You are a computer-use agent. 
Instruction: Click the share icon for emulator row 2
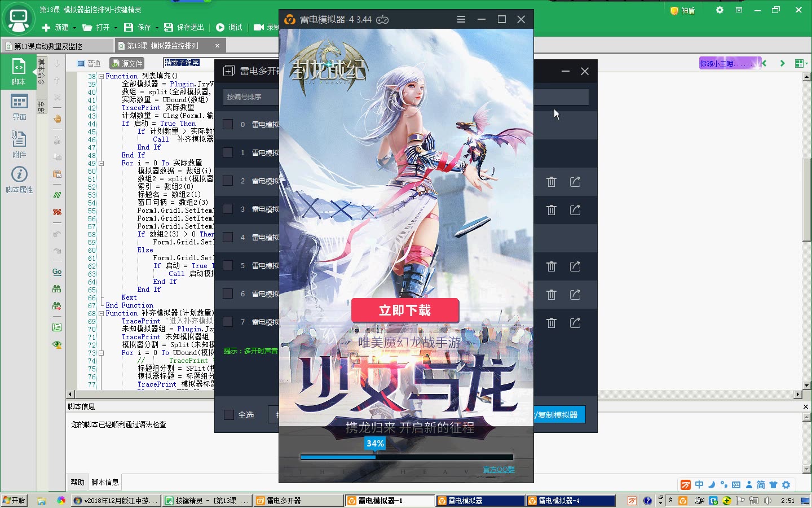tap(575, 182)
